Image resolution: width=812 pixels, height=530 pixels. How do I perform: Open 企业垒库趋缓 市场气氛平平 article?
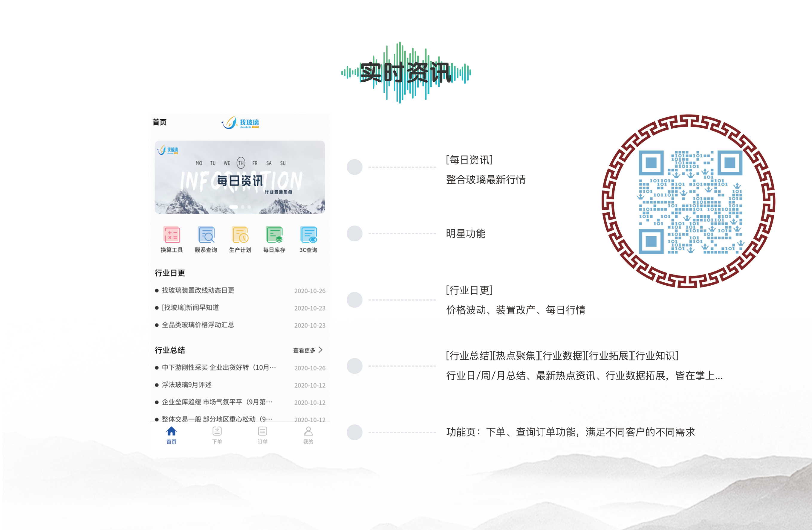217,402
